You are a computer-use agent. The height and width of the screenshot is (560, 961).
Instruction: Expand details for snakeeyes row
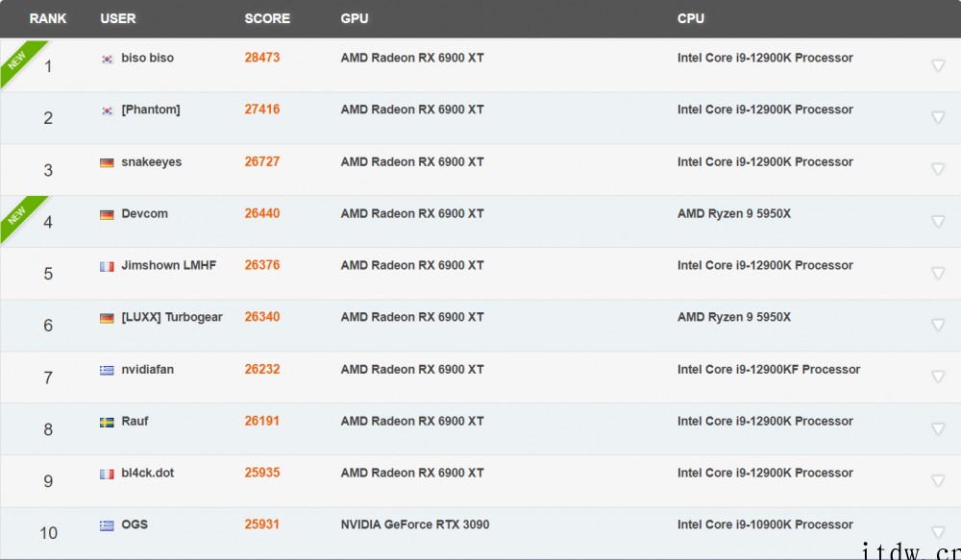point(938,168)
